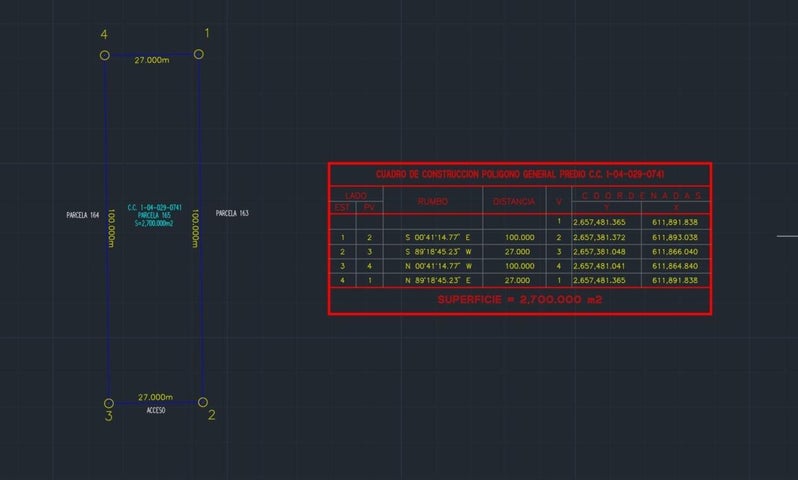798x480 pixels.
Task: Click bearing S 00°41'14.77" E
Action: 438,237
